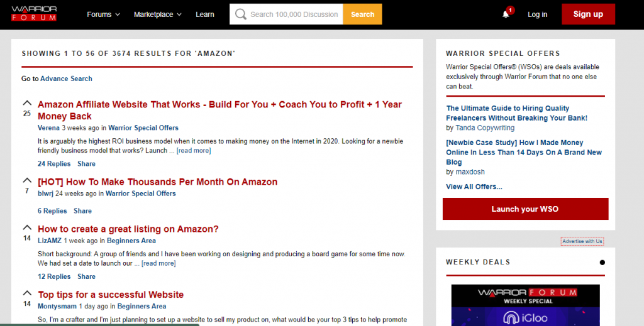Open Beginners Area category for Montysmam's post

pos(142,307)
